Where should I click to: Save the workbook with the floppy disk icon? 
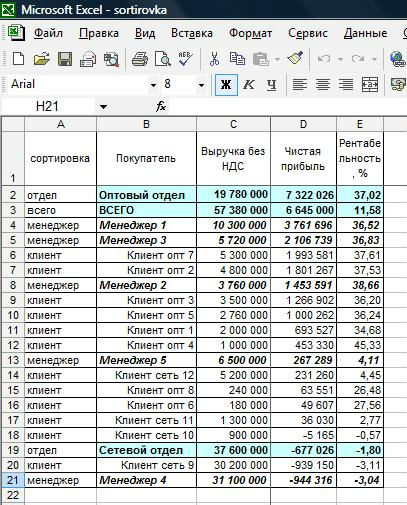65,59
